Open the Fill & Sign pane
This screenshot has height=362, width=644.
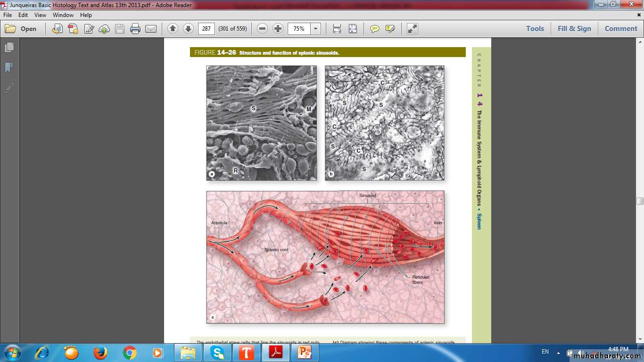[x=574, y=29]
